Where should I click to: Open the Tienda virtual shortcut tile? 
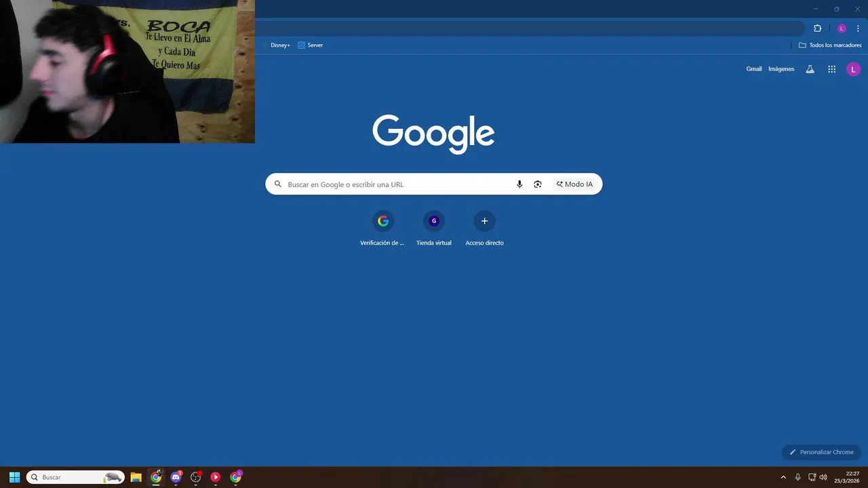[x=434, y=228]
